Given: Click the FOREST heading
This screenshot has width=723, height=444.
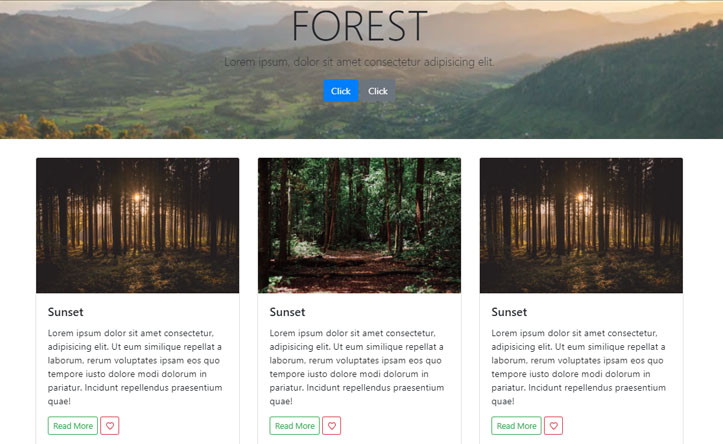Looking at the screenshot, I should point(360,27).
